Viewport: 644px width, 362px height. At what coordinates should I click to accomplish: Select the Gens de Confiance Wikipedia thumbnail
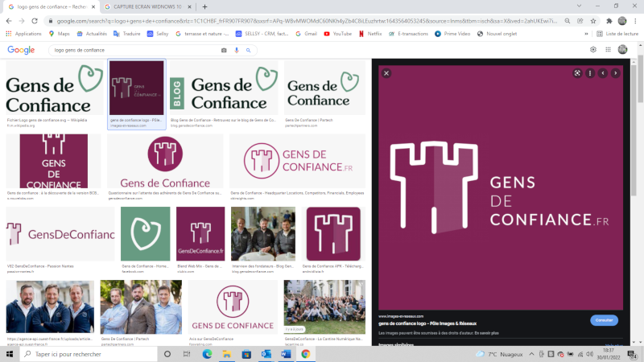(56, 88)
